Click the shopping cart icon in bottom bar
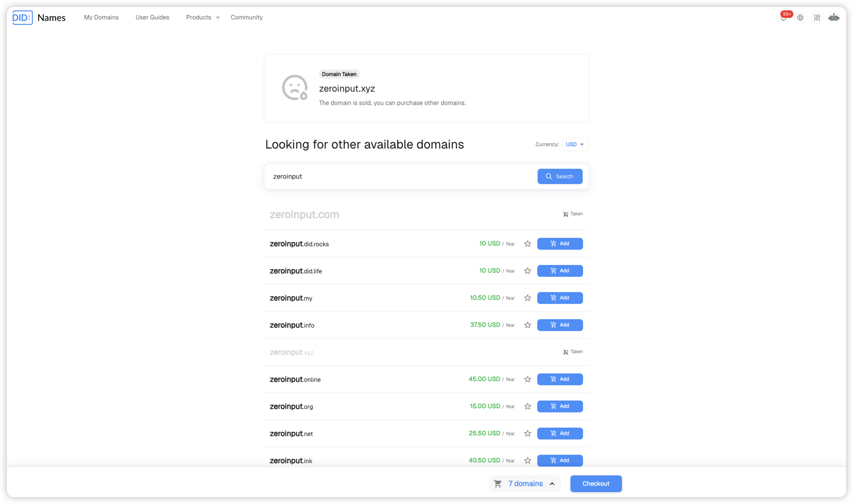Viewport: 853px width, 504px height. (498, 484)
